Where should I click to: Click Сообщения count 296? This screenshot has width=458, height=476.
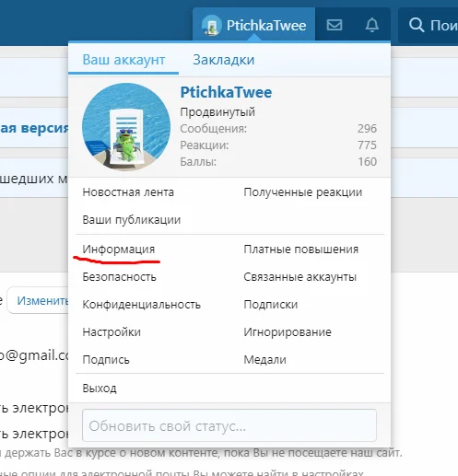point(367,129)
